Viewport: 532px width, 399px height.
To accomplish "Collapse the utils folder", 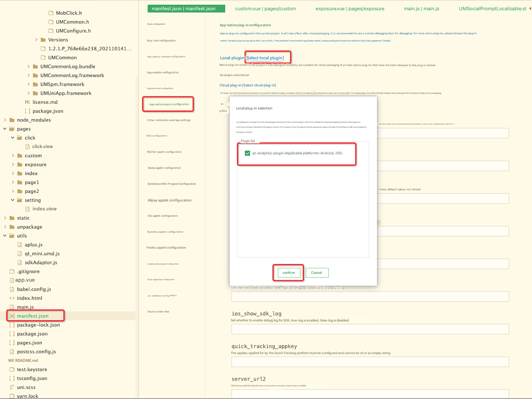I will point(5,236).
